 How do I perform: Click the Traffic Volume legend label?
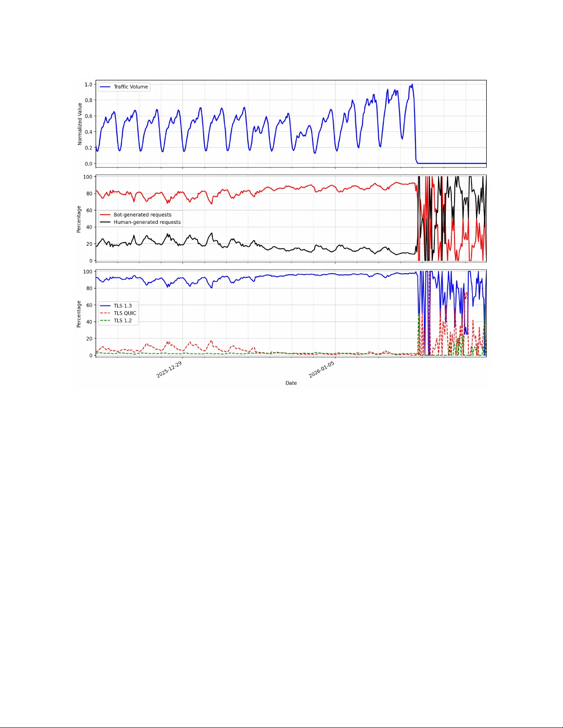131,87
